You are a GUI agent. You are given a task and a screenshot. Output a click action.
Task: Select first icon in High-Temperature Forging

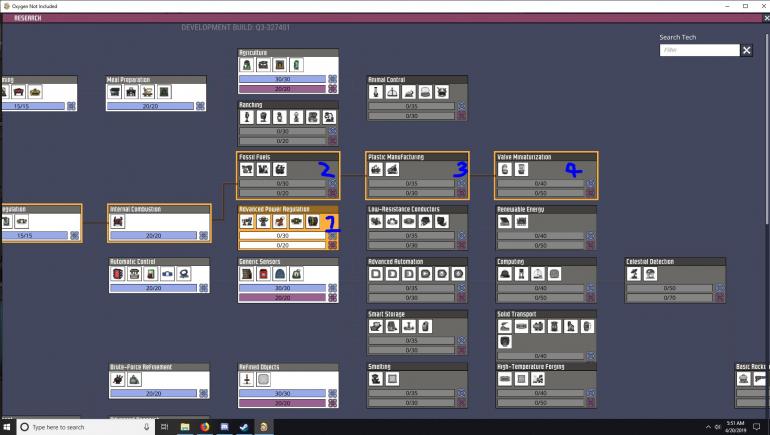pos(505,379)
